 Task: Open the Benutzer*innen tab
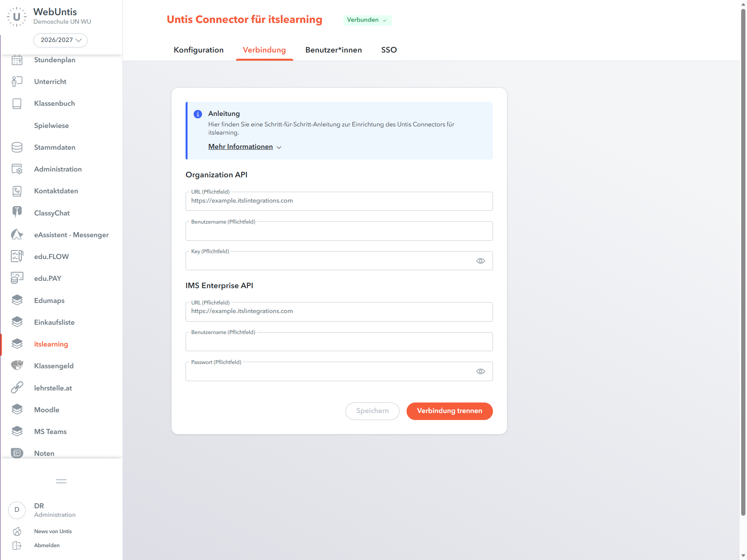(x=333, y=50)
